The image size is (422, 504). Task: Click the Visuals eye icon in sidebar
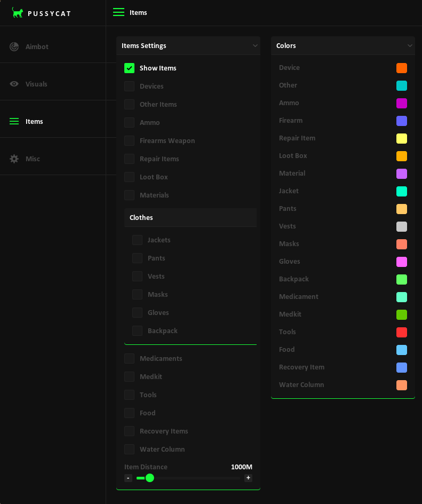pyautogui.click(x=14, y=84)
